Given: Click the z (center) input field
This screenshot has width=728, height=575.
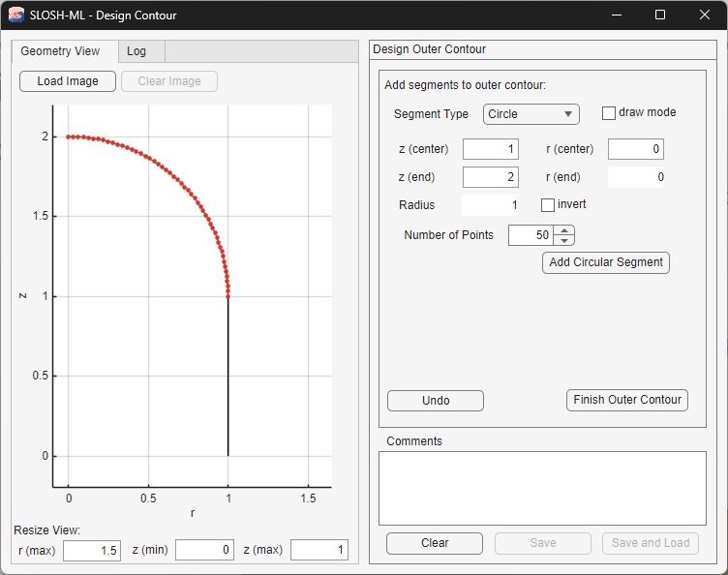Looking at the screenshot, I should coord(490,149).
